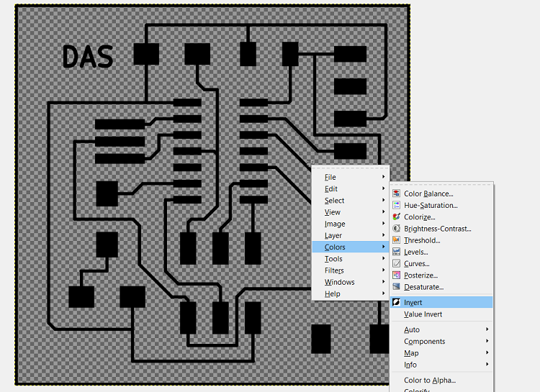The width and height of the screenshot is (540, 392).
Task: Click the Posterize icon
Action: click(x=397, y=275)
